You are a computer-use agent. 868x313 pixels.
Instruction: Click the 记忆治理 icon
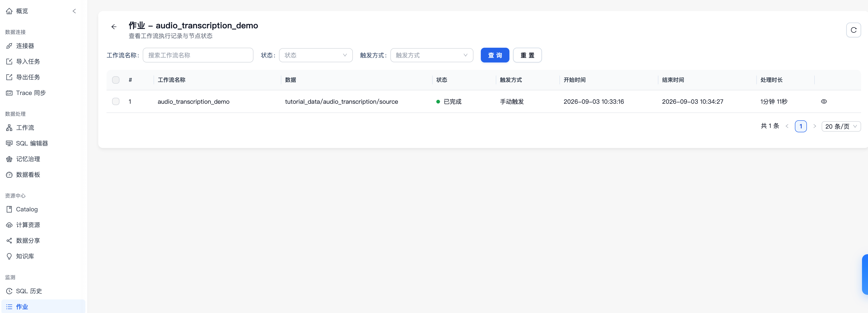click(x=9, y=159)
